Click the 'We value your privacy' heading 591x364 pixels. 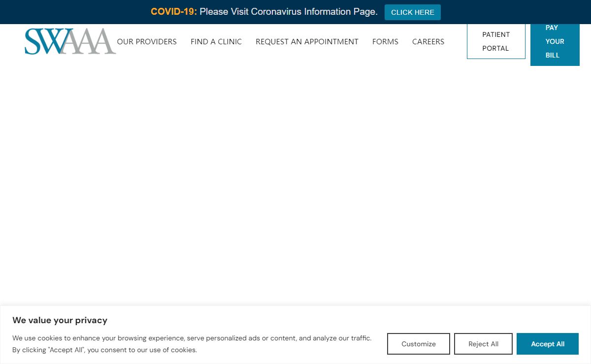[60, 320]
